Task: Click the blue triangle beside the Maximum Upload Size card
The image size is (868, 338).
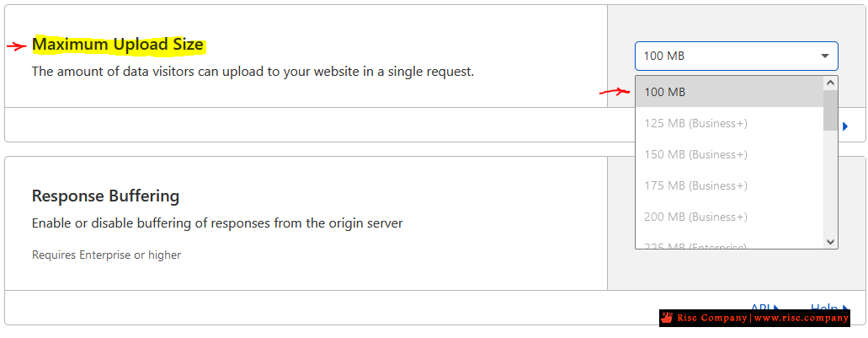Action: tap(845, 126)
